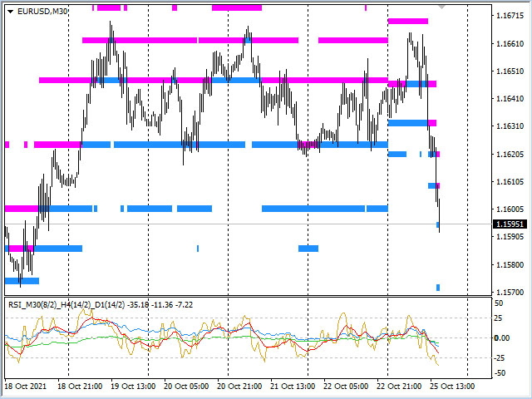Click price scale value 1.16205
532x399 pixels.
(x=510, y=155)
